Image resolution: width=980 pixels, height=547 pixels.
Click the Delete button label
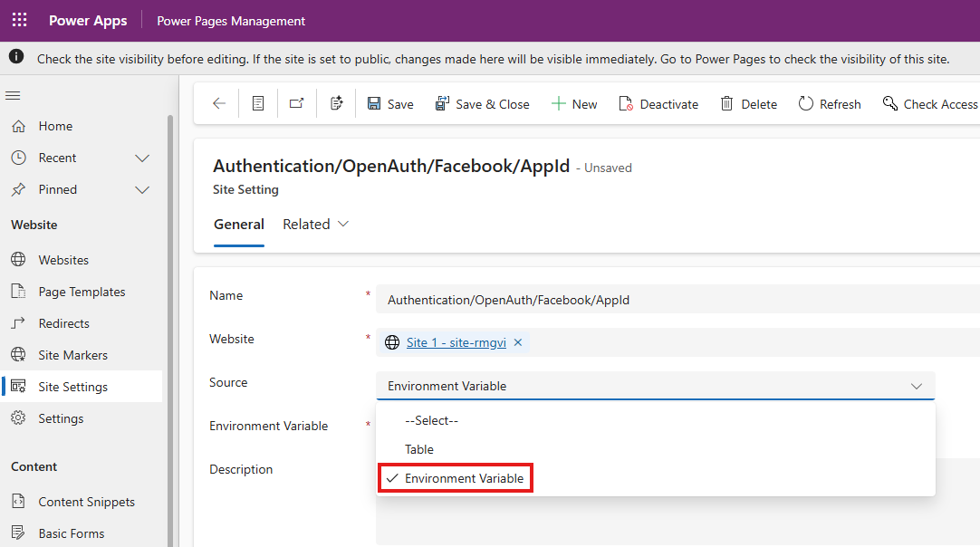(x=759, y=104)
